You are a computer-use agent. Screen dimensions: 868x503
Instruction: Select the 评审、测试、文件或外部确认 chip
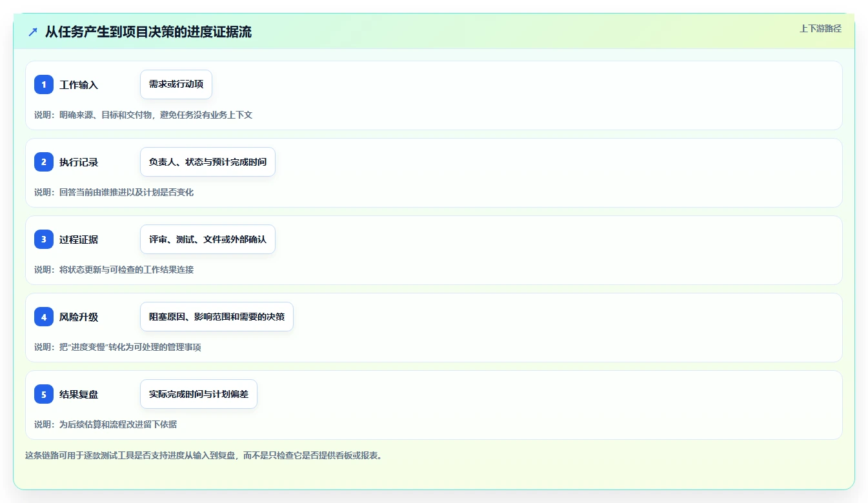pyautogui.click(x=208, y=239)
